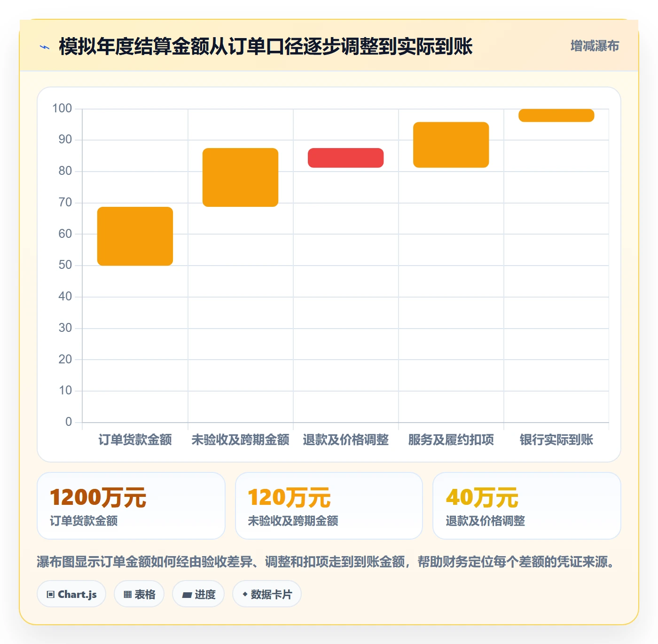Open the 1200万元 data card
The height and width of the screenshot is (644, 658).
pyautogui.click(x=131, y=506)
